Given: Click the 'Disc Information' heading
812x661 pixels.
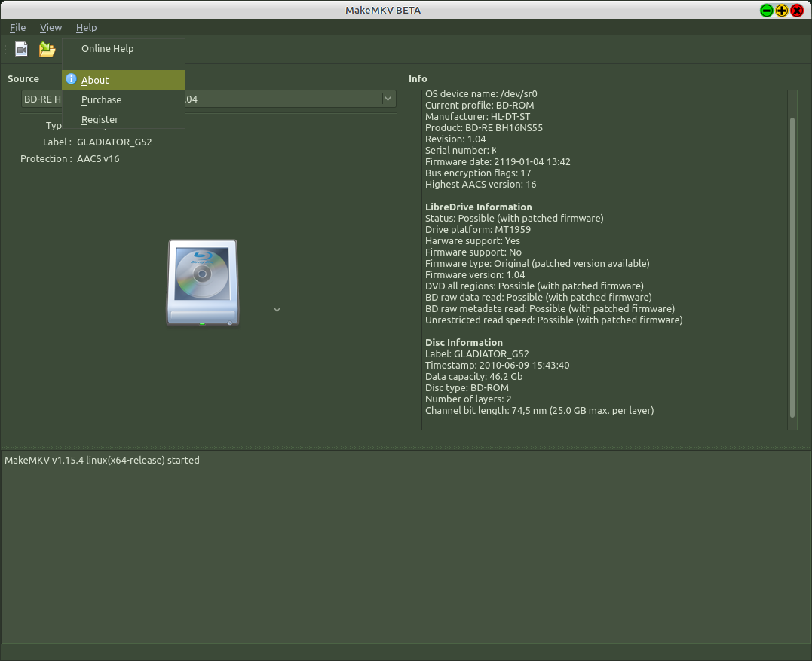Looking at the screenshot, I should point(464,343).
